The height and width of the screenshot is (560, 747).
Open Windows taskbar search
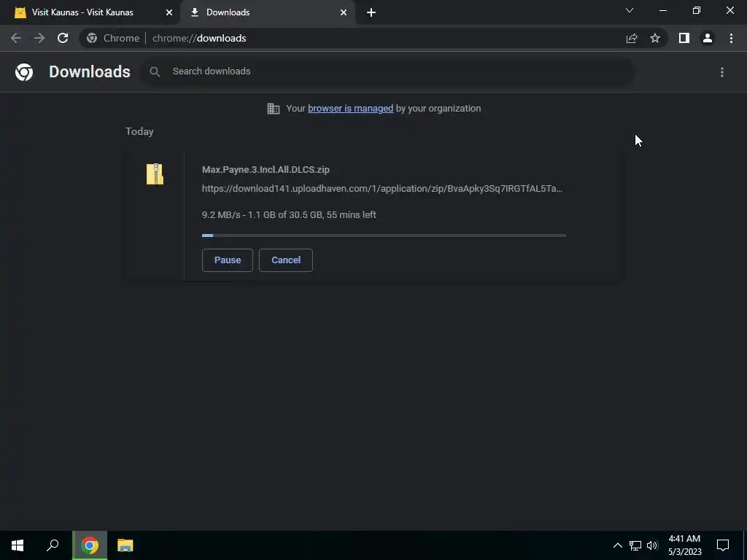click(x=53, y=545)
